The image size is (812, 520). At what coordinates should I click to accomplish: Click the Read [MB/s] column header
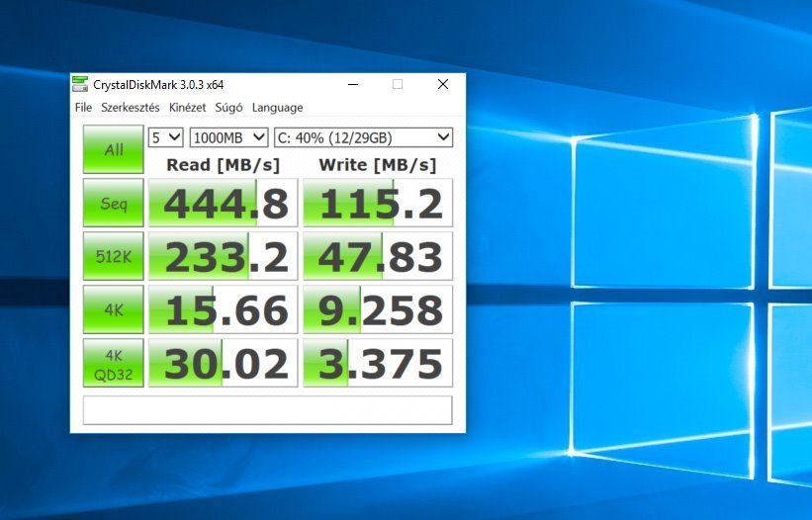224,165
